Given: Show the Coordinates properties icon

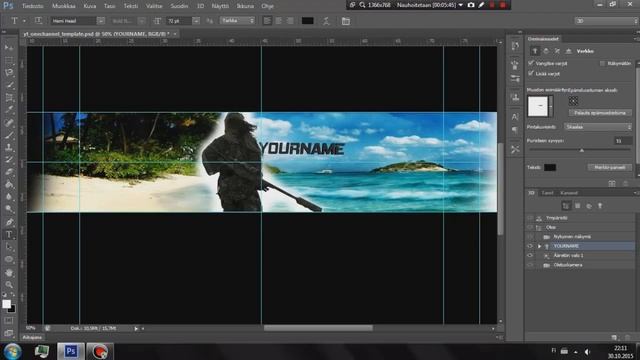Looking at the screenshot, I should click(x=568, y=51).
